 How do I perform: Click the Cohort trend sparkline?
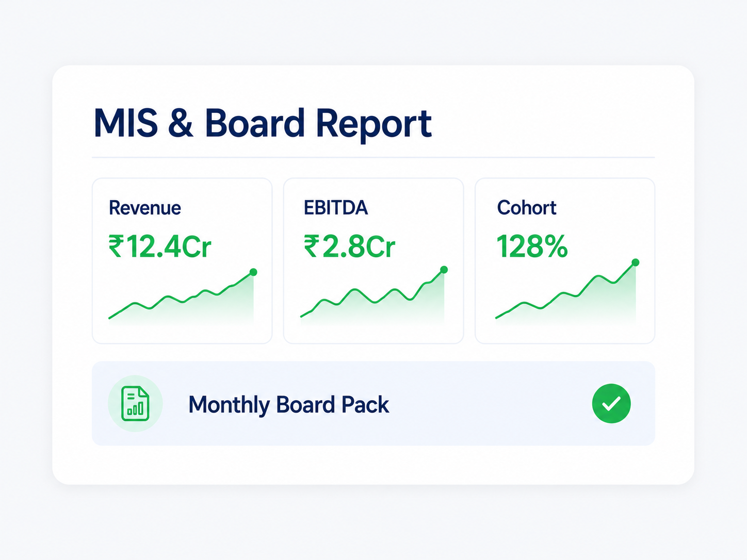pos(567,292)
